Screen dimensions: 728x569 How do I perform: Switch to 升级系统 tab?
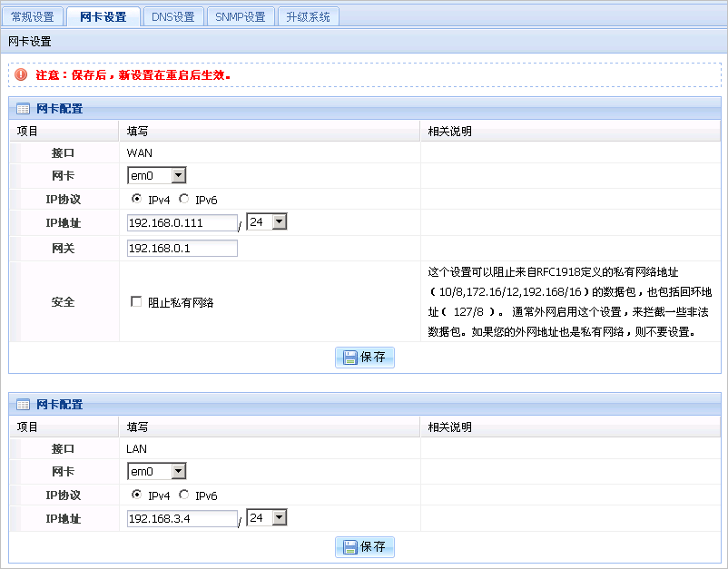309,17
